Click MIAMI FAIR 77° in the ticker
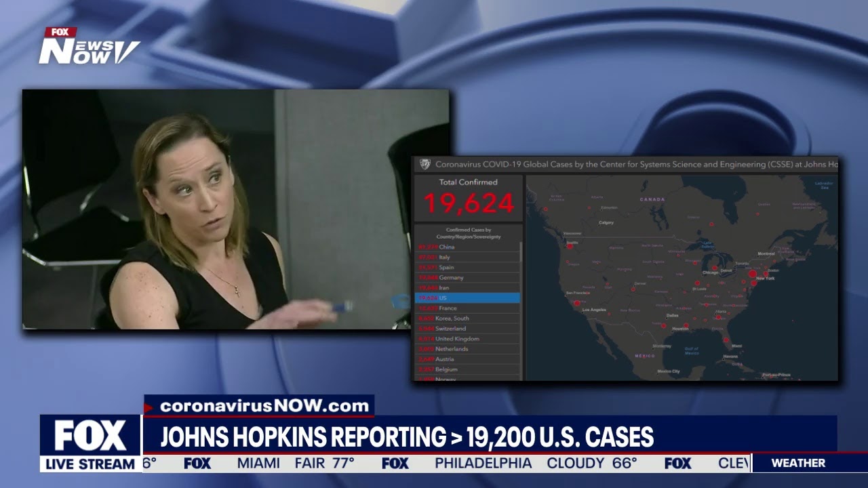The width and height of the screenshot is (868, 488). (x=296, y=464)
